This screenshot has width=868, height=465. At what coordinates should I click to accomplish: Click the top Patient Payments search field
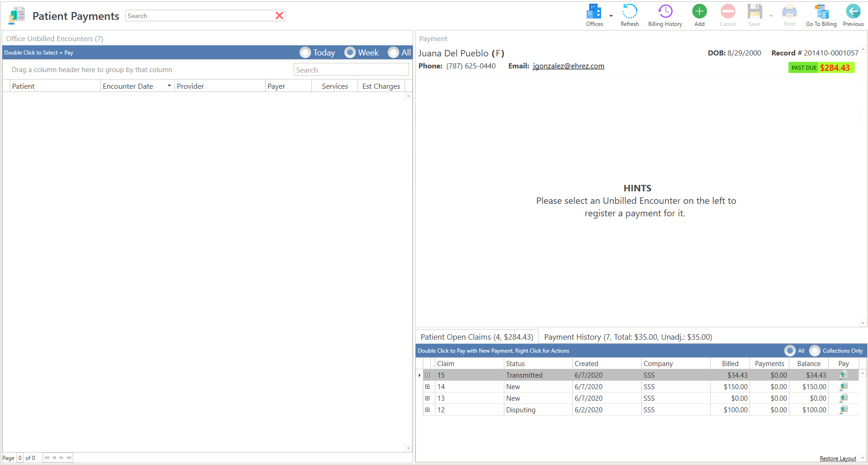pyautogui.click(x=200, y=16)
